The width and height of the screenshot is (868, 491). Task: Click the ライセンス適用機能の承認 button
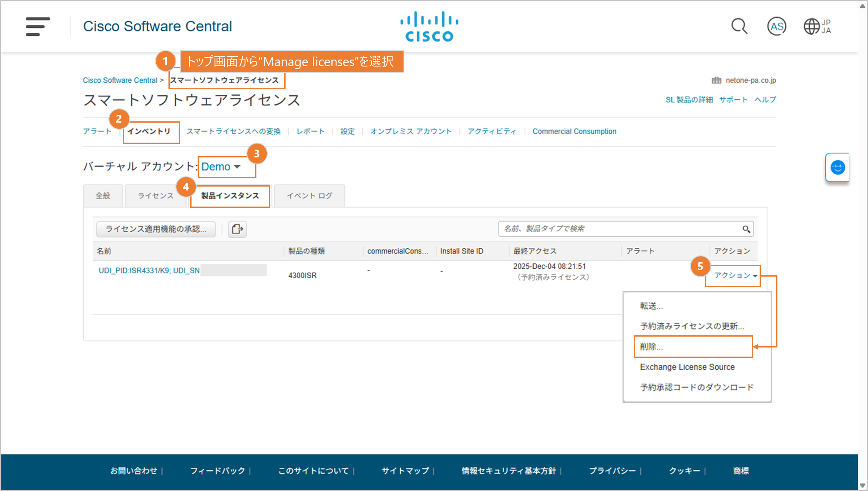pos(156,229)
